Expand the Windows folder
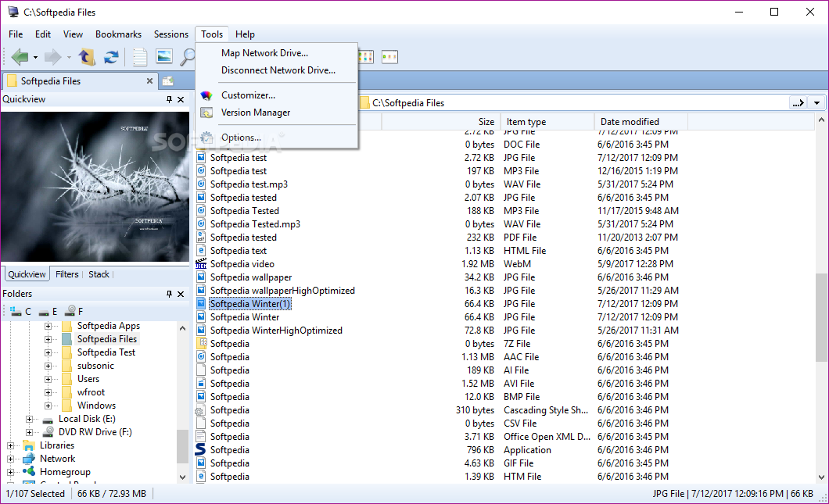 click(x=48, y=406)
